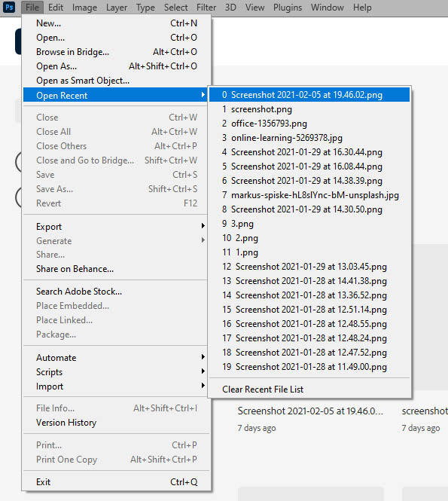The height and width of the screenshot is (501, 448).
Task: Select Version History entry
Action: 117,423
